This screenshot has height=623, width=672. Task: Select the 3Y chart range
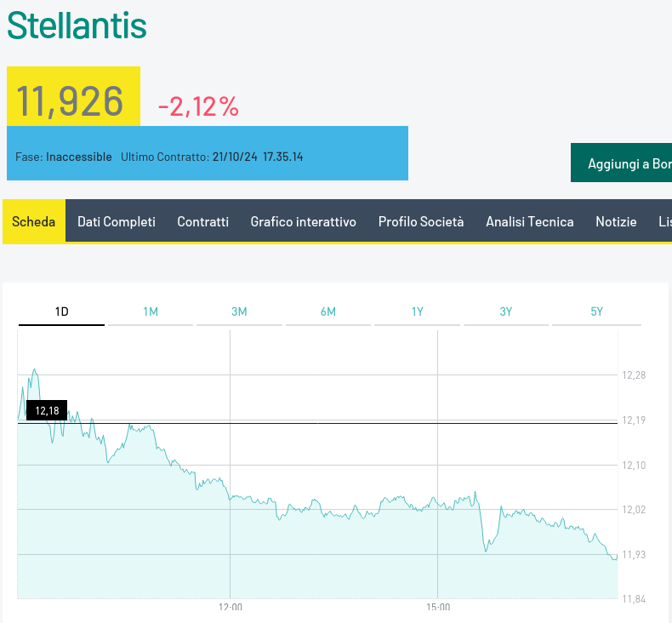click(506, 311)
